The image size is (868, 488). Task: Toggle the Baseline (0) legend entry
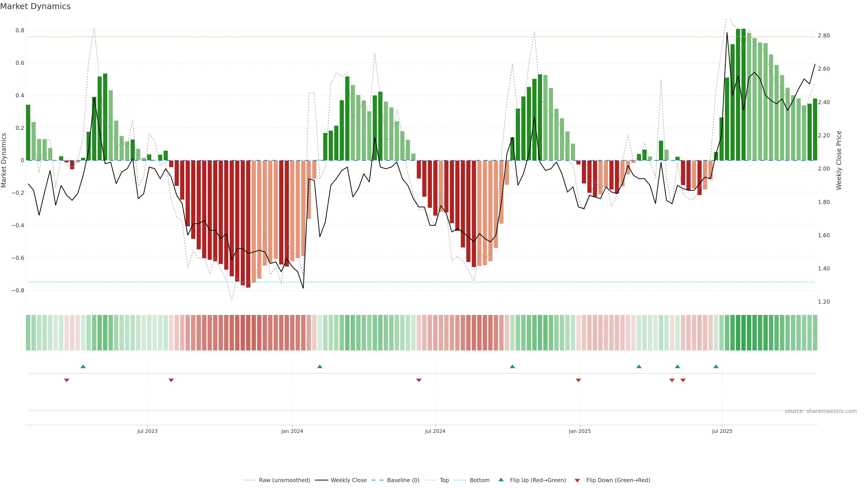coord(403,480)
